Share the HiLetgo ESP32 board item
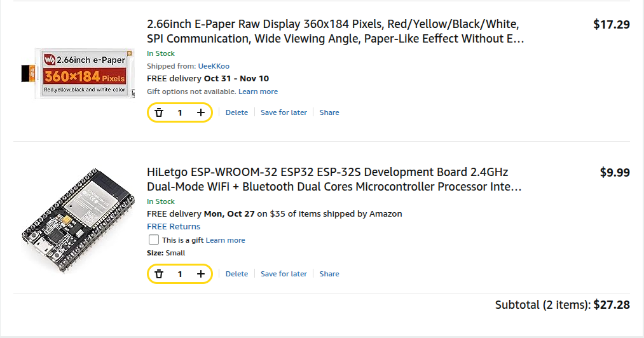This screenshot has height=338, width=644. tap(329, 274)
